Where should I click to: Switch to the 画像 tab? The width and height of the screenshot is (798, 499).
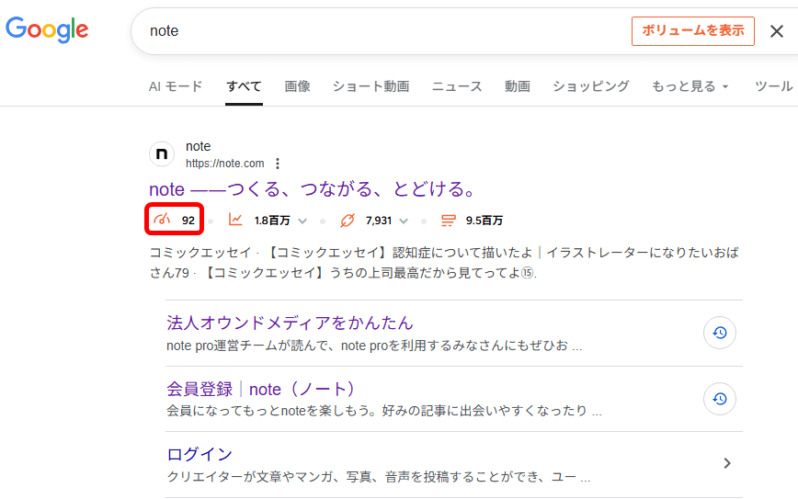click(x=297, y=87)
